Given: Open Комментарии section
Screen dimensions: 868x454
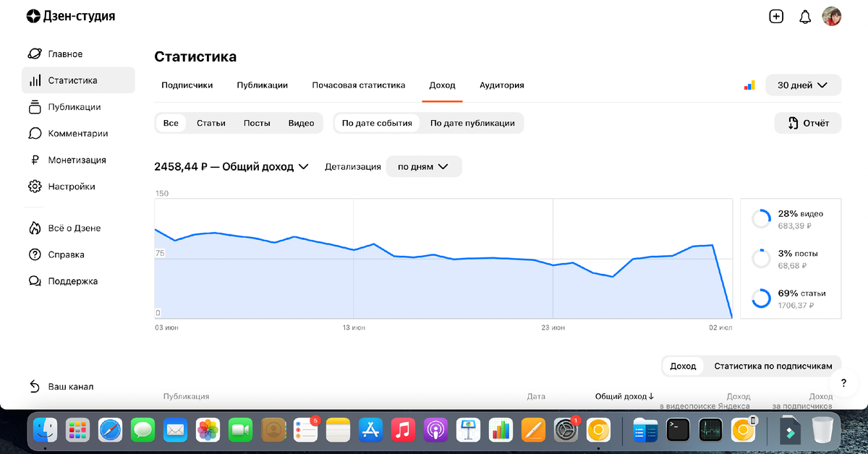Looking at the screenshot, I should pyautogui.click(x=78, y=134).
